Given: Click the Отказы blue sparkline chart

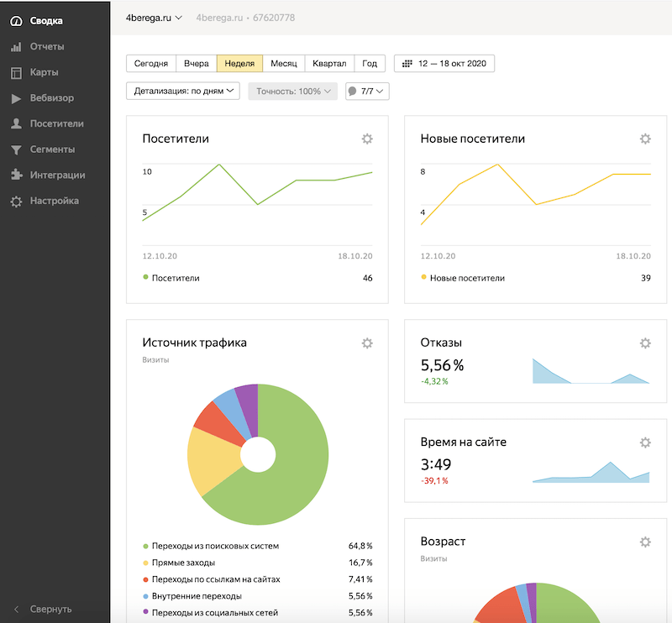Looking at the screenshot, I should pos(591,371).
